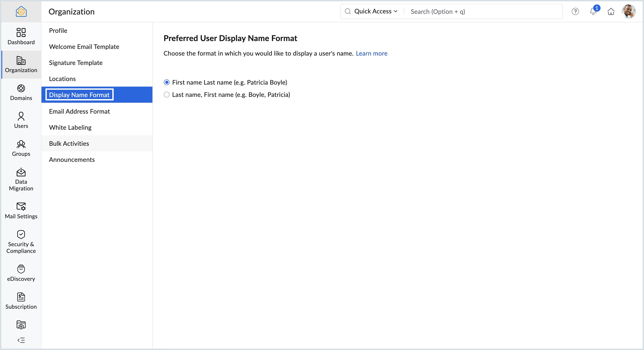Open the user profile avatar
Image resolution: width=644 pixels, height=350 pixels.
click(x=628, y=12)
